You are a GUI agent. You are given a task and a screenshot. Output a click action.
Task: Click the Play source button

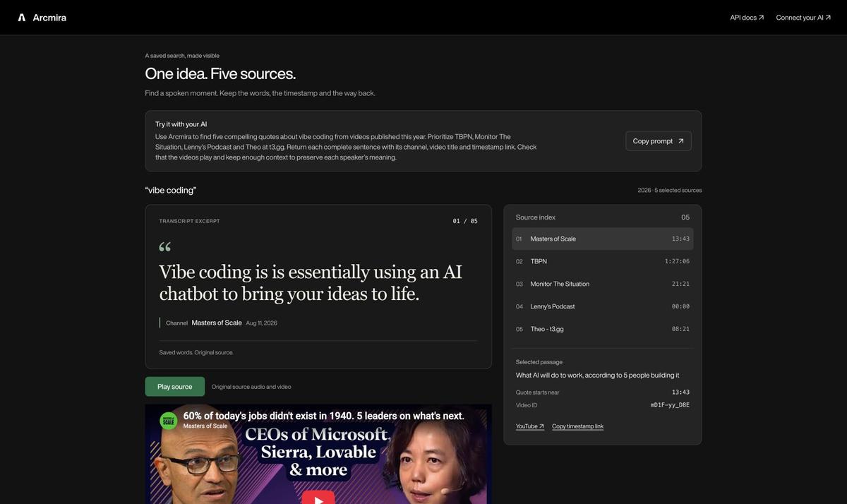[x=175, y=387]
